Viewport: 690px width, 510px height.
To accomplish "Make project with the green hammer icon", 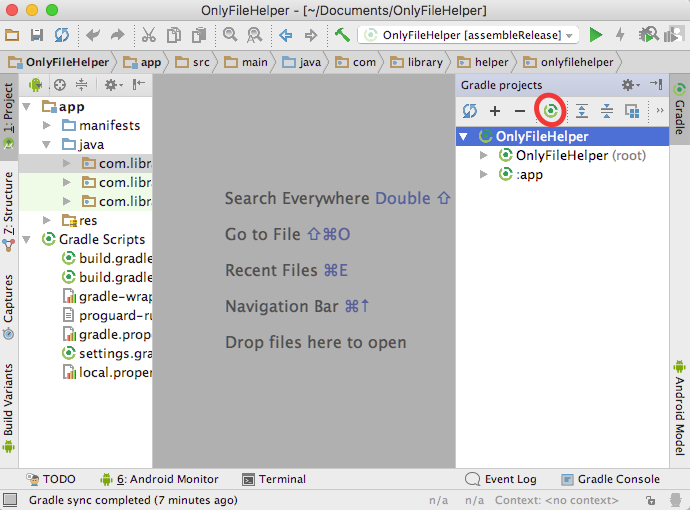I will (342, 35).
